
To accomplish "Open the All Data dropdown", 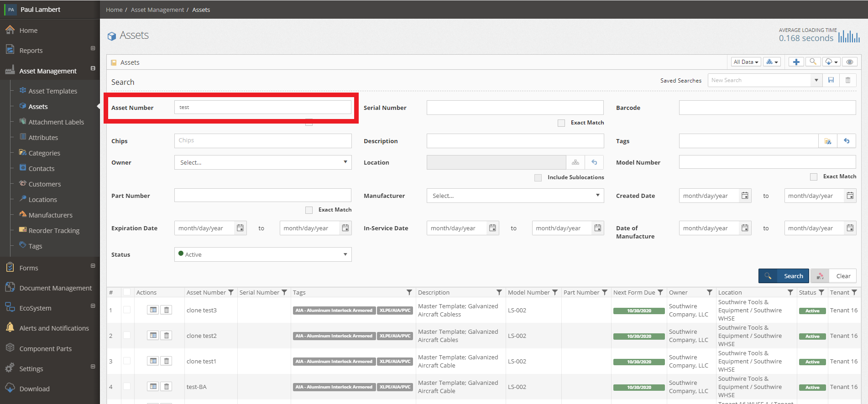I will [746, 62].
